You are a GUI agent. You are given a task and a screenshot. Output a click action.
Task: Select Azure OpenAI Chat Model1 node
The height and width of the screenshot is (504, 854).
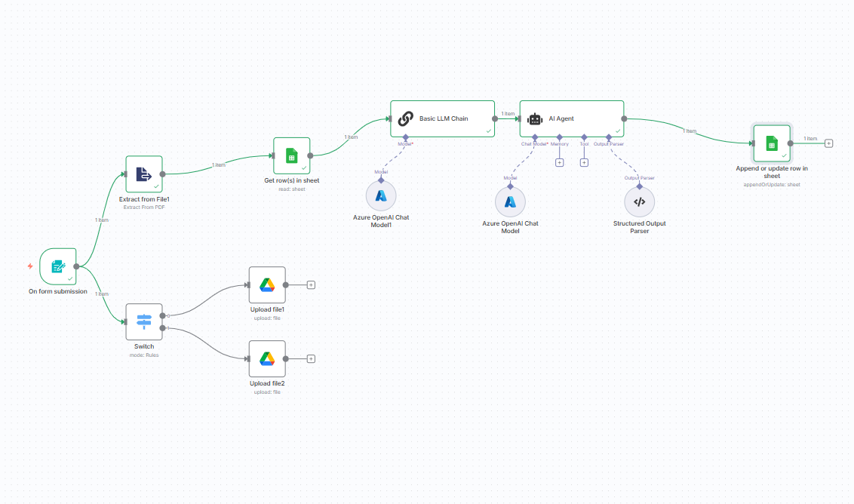click(381, 196)
